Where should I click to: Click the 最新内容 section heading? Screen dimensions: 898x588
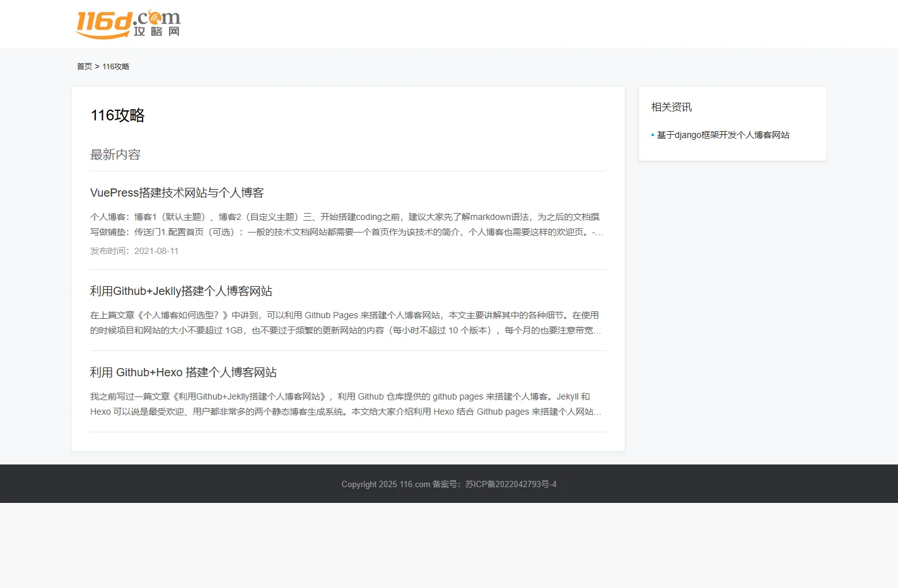click(x=115, y=154)
